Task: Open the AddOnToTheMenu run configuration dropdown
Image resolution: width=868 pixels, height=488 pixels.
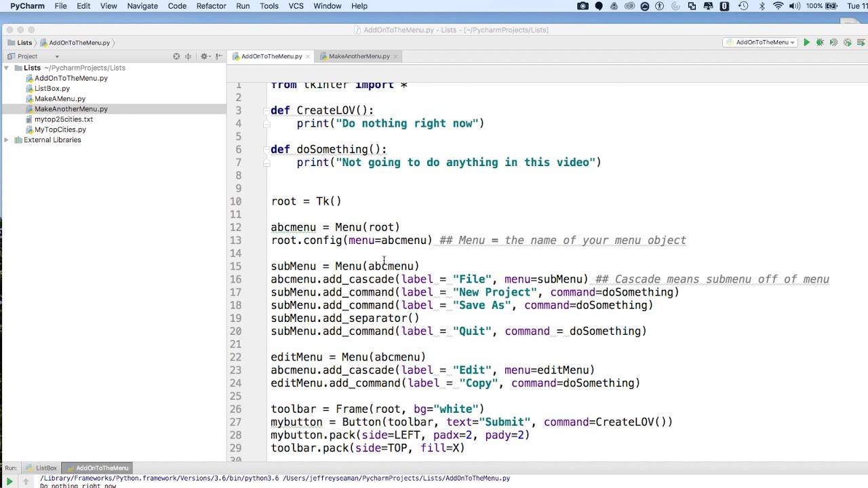Action: [761, 43]
